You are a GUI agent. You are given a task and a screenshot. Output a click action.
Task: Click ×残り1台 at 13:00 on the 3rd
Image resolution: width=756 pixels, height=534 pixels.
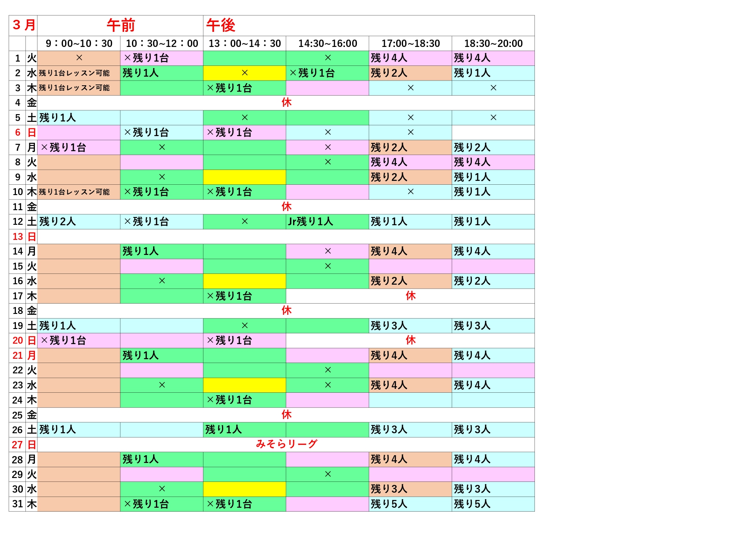tap(229, 88)
